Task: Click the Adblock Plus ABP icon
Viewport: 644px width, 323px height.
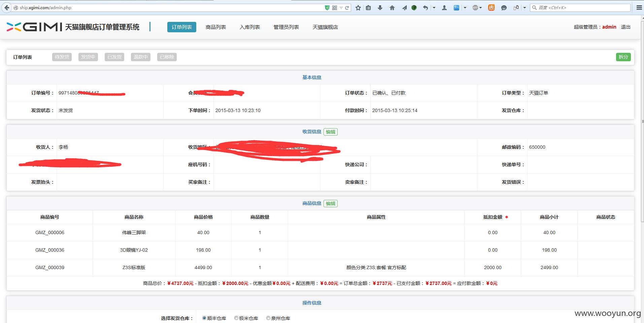Action: click(x=475, y=8)
